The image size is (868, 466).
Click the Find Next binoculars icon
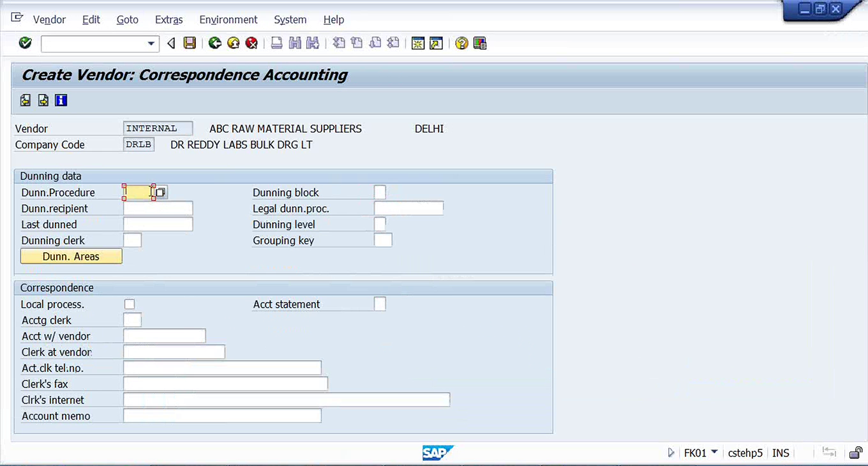pos(313,43)
